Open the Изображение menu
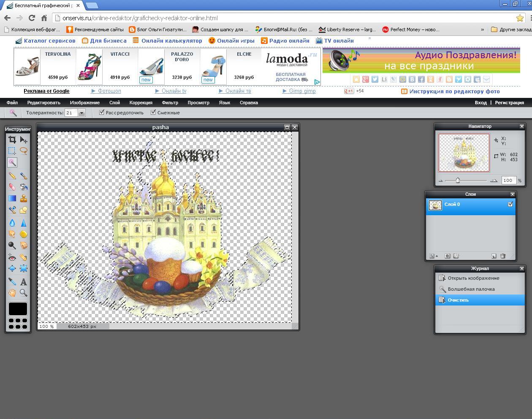 point(85,103)
